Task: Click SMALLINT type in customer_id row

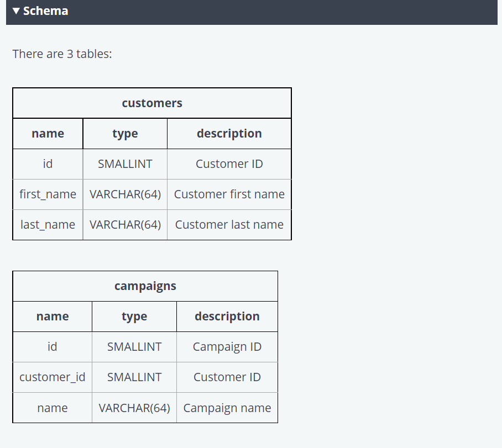Action: pos(134,377)
